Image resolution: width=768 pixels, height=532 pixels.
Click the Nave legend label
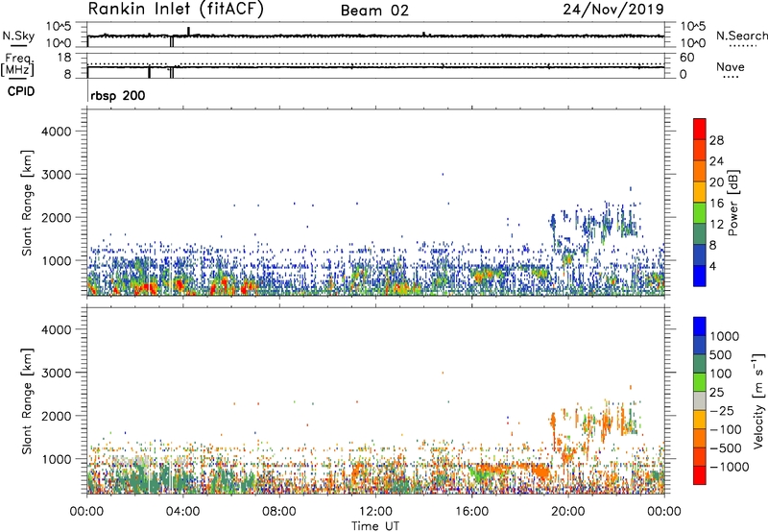[x=730, y=66]
